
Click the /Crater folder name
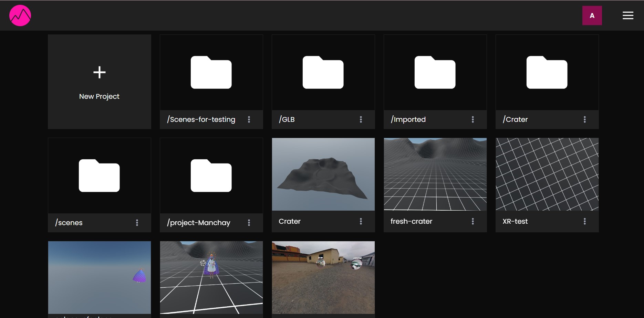[515, 119]
